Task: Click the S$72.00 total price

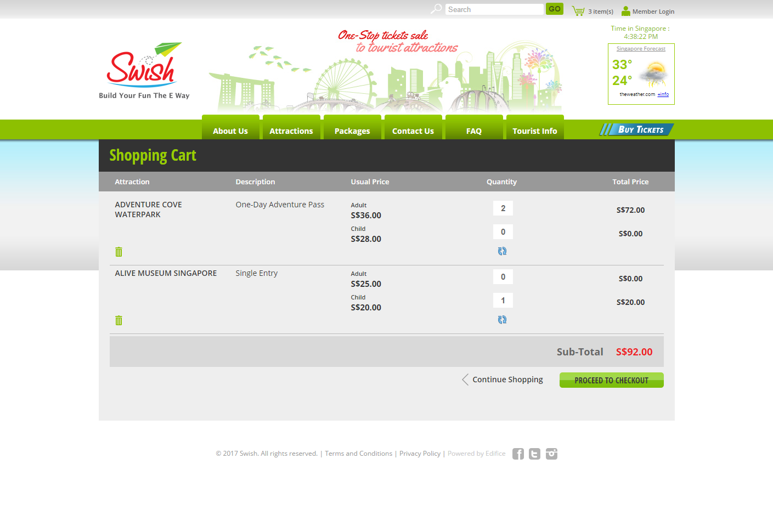Action: pyautogui.click(x=630, y=210)
